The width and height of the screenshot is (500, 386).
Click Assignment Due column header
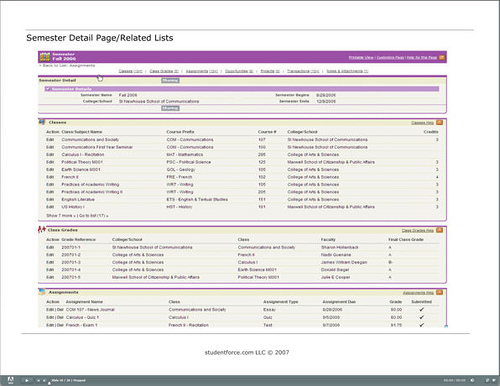(x=339, y=302)
